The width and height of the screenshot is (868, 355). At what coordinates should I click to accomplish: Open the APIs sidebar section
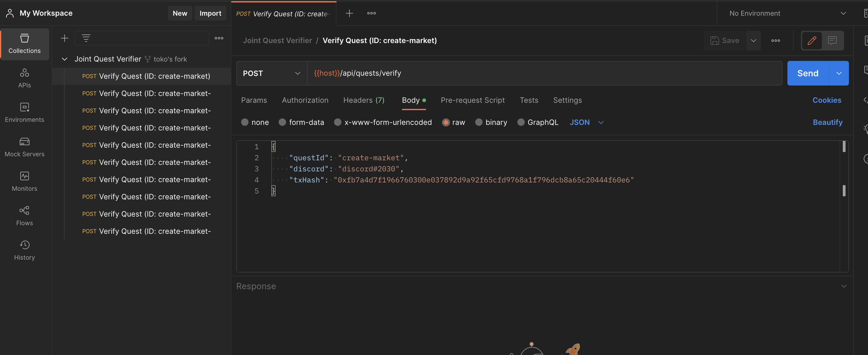pos(24,78)
